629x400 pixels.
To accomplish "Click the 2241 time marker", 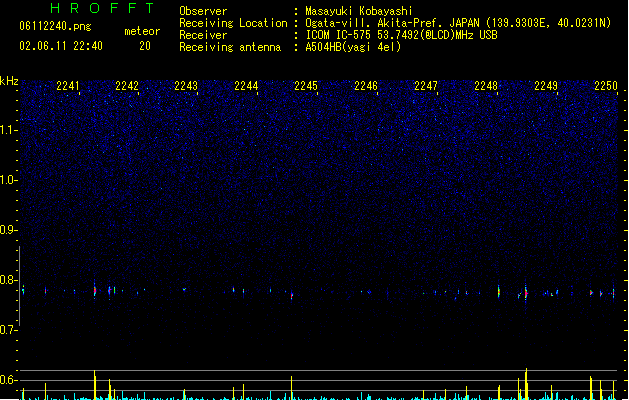I will (68, 86).
